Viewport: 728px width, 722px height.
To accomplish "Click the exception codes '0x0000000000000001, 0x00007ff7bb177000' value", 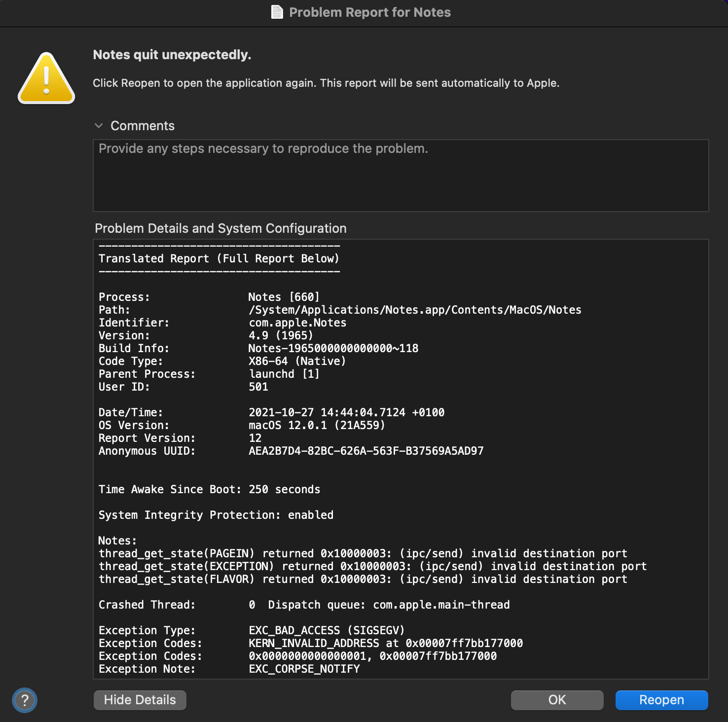I will click(373, 656).
